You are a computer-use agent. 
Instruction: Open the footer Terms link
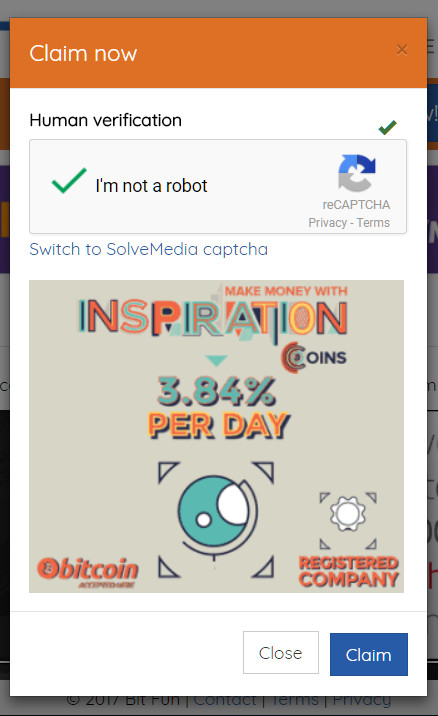tap(295, 700)
